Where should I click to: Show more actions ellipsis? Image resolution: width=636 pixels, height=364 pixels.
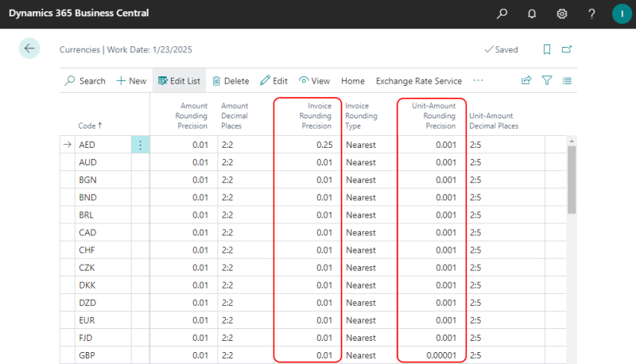479,80
